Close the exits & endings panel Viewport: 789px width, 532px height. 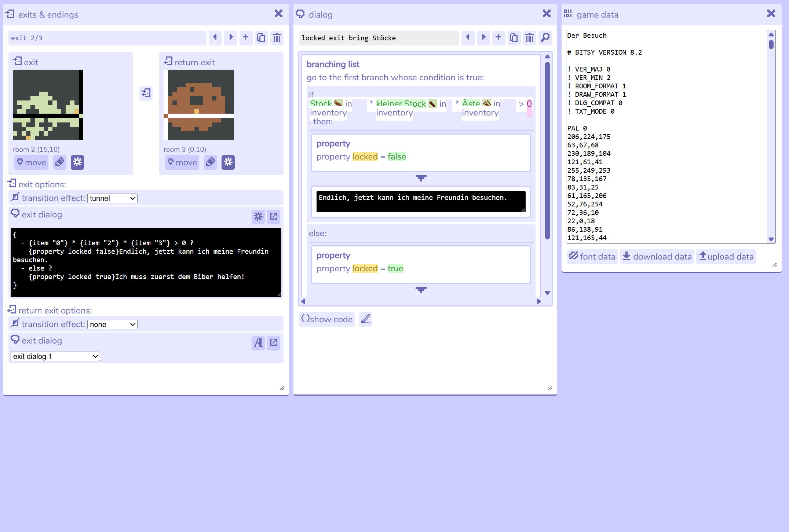(x=279, y=14)
